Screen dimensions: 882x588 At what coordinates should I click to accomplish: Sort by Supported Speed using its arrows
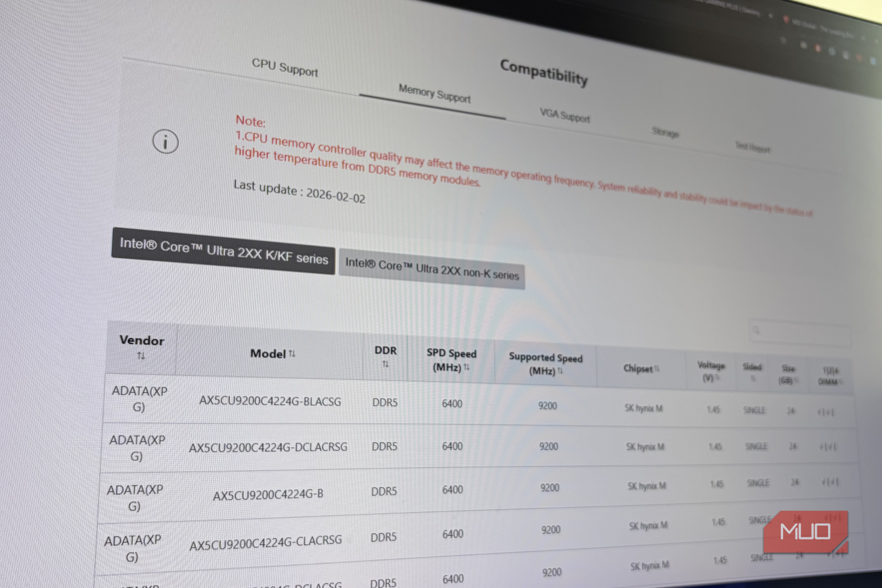(x=560, y=370)
